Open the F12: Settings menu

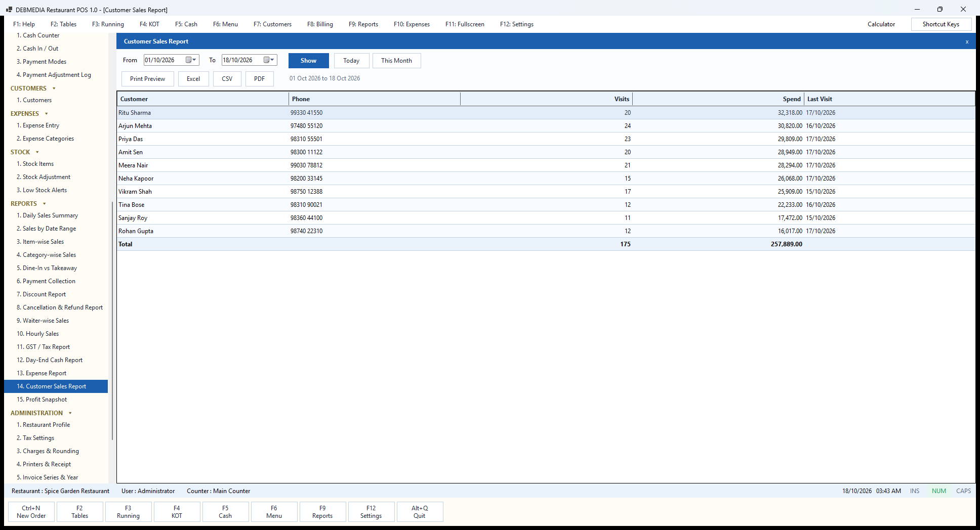click(x=516, y=24)
